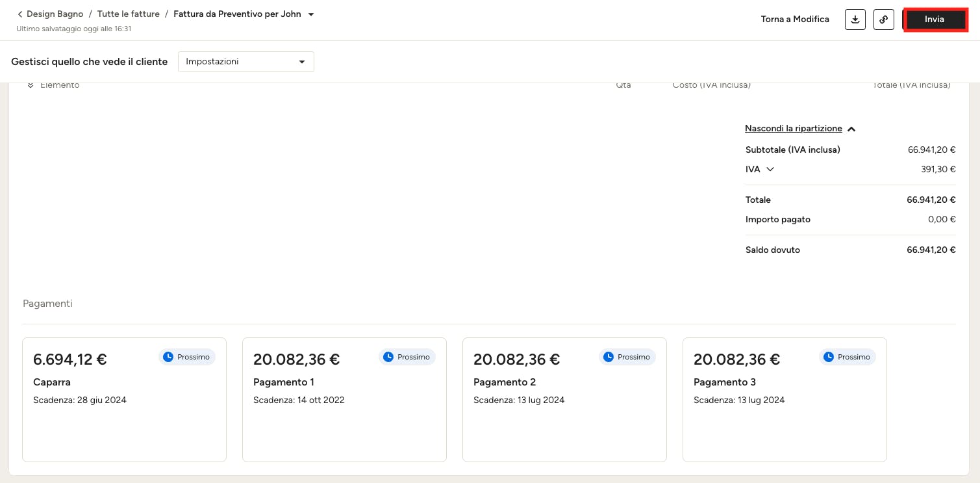The image size is (980, 483).
Task: Click Scadenza: 14 ott 2022 text
Action: click(299, 400)
